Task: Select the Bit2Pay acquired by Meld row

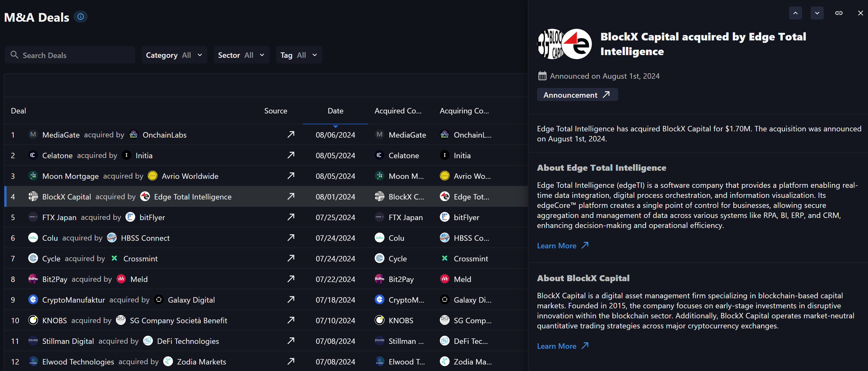Action: [266, 279]
